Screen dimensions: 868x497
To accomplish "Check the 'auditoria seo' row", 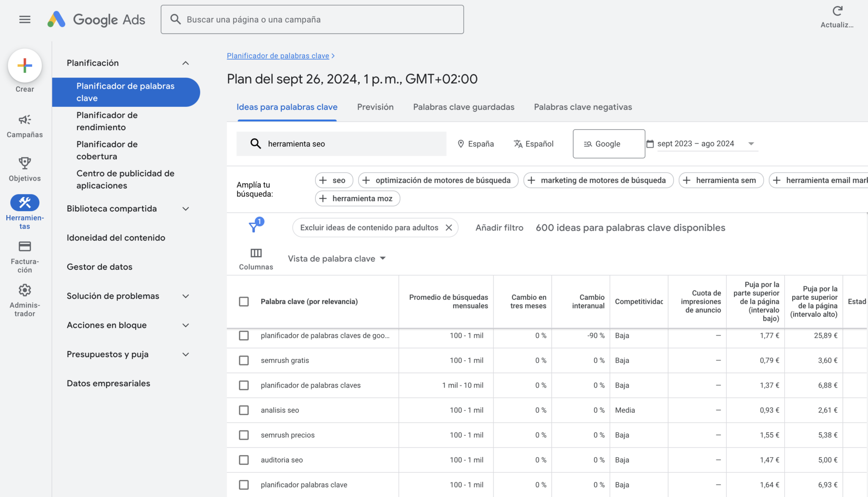I will point(244,460).
